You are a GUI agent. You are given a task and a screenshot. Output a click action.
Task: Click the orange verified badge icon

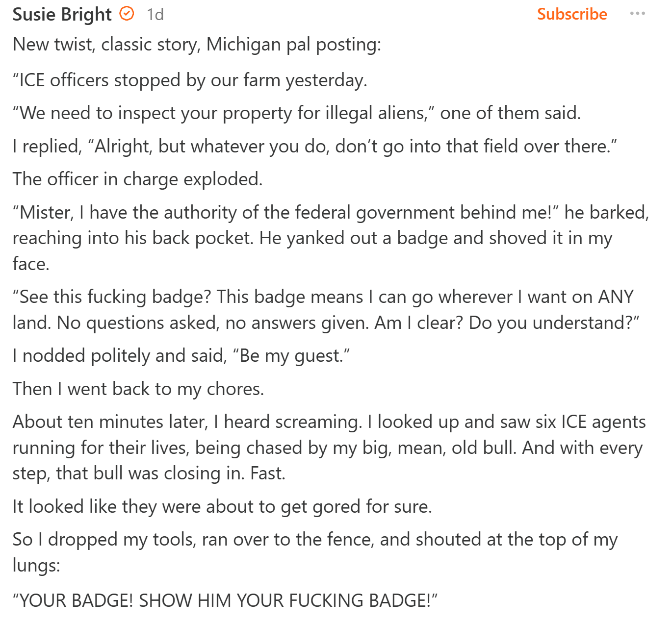pos(127,14)
